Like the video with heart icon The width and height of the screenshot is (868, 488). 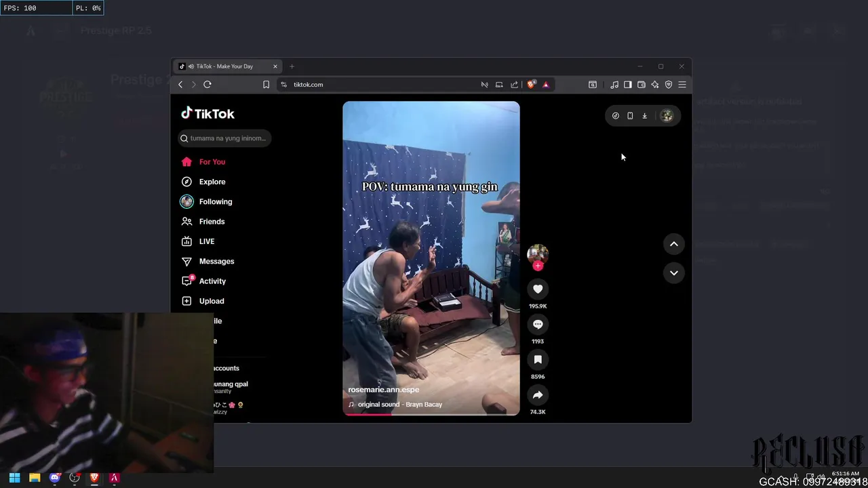click(538, 289)
